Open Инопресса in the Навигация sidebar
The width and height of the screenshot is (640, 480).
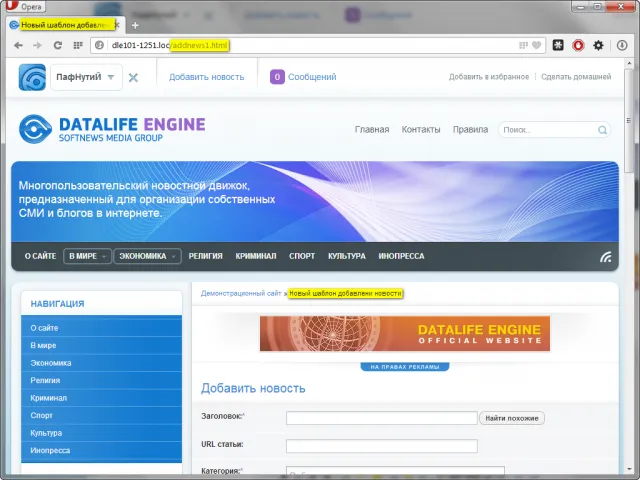[x=50, y=451]
